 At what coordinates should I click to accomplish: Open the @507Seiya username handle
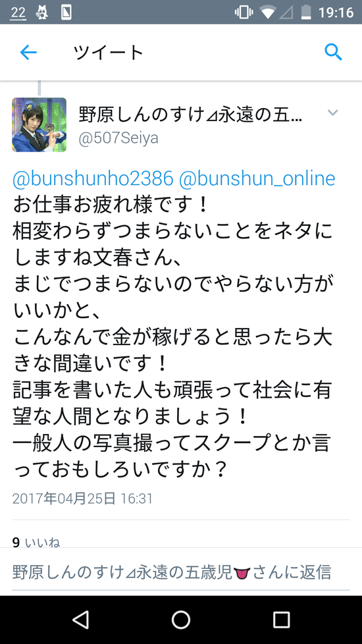(118, 138)
